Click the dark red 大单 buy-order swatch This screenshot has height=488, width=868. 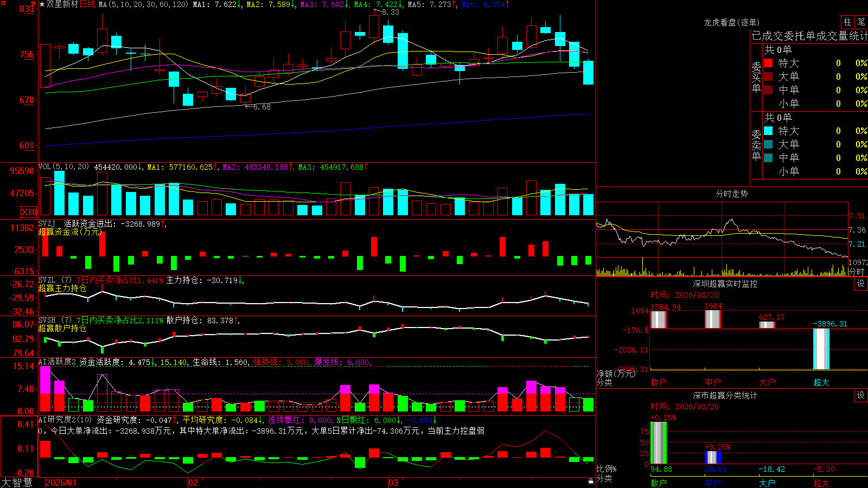click(x=768, y=76)
